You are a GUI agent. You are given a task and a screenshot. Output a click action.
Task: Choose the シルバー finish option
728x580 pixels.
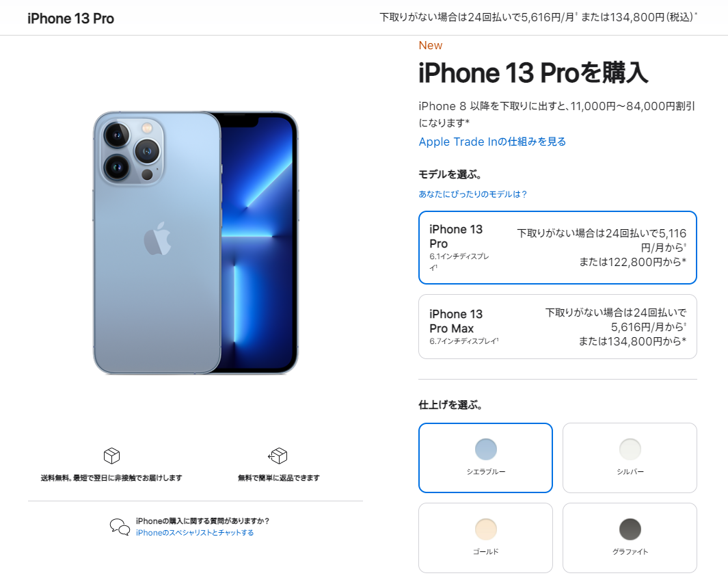click(630, 458)
